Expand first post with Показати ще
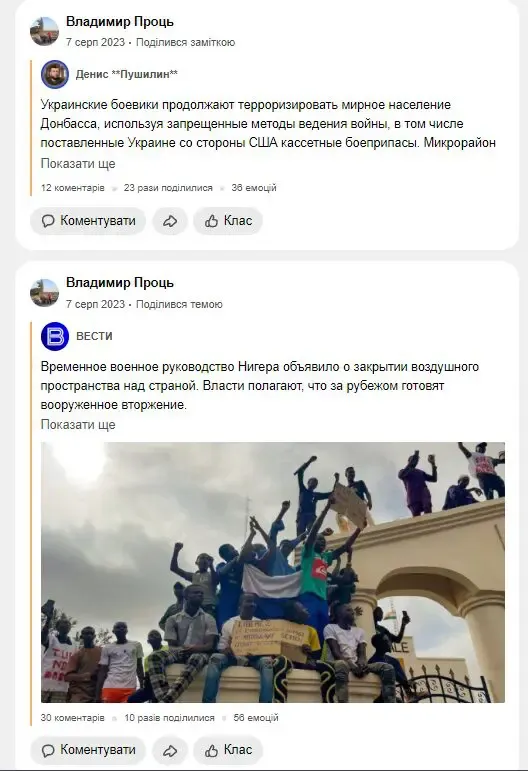This screenshot has width=528, height=771. point(78,164)
